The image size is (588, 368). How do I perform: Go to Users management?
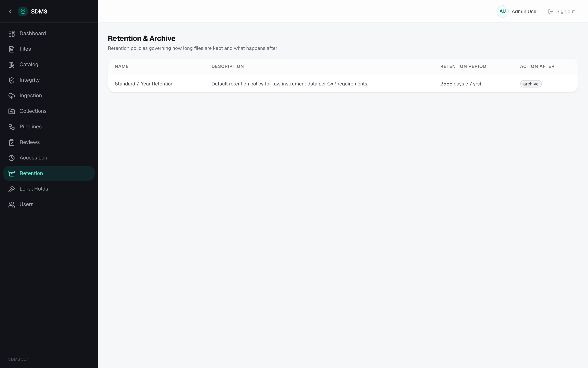click(x=49, y=204)
